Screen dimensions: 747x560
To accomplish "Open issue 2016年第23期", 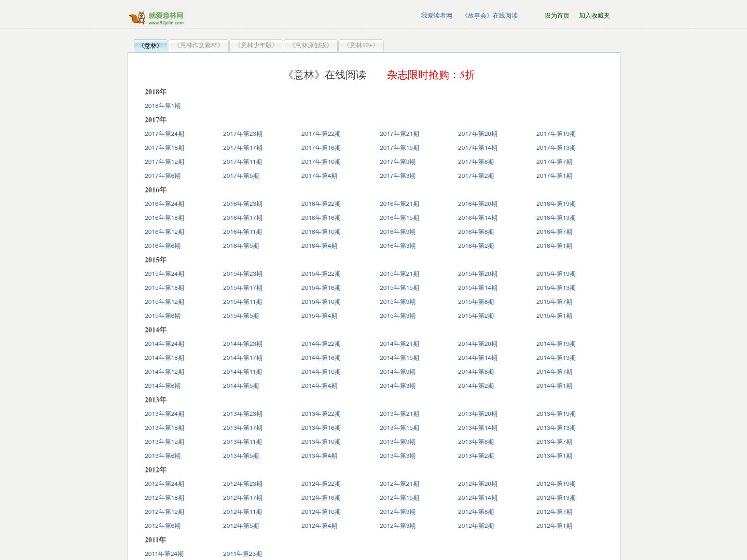I will 242,204.
